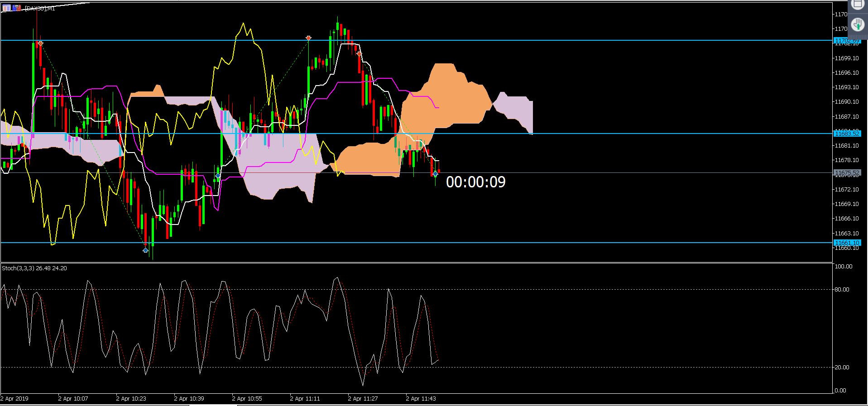This screenshot has width=868, height=406.
Task: Click the red sell arrow at first spike
Action: coord(40,43)
